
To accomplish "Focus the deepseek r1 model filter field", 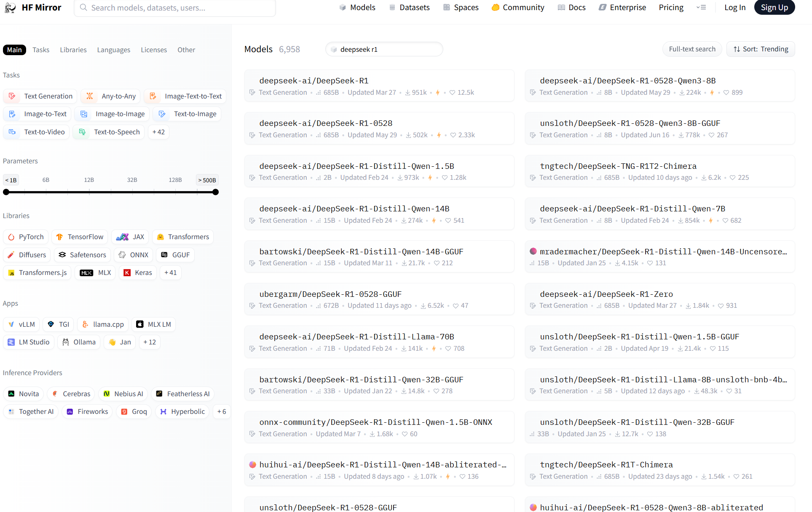I will pyautogui.click(x=384, y=49).
